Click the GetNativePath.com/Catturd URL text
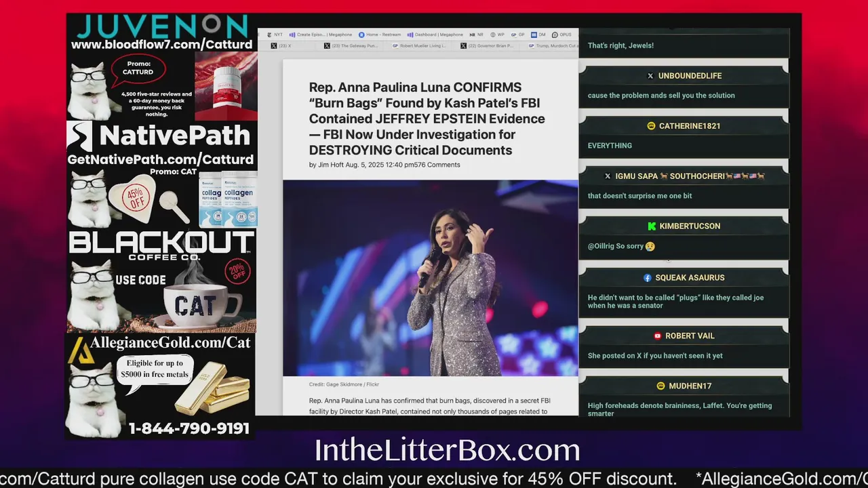Screen dimensions: 868x488 [x=161, y=160]
